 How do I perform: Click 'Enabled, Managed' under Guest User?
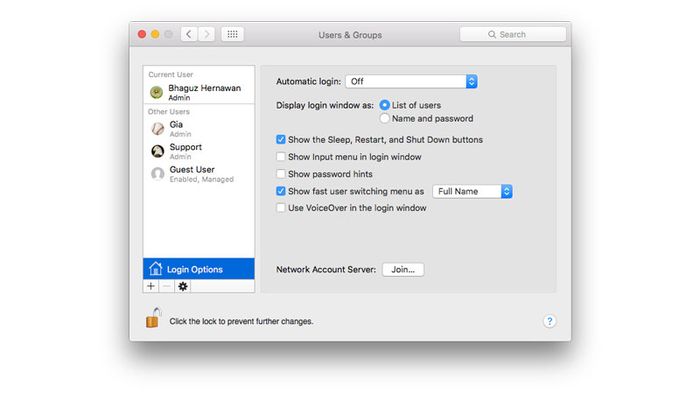[x=201, y=179]
